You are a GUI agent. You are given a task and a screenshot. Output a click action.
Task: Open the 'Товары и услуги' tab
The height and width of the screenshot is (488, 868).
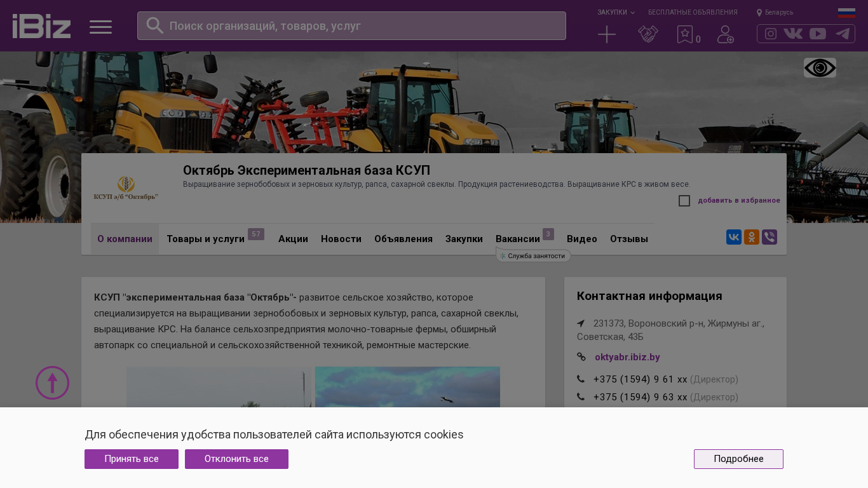tap(205, 239)
